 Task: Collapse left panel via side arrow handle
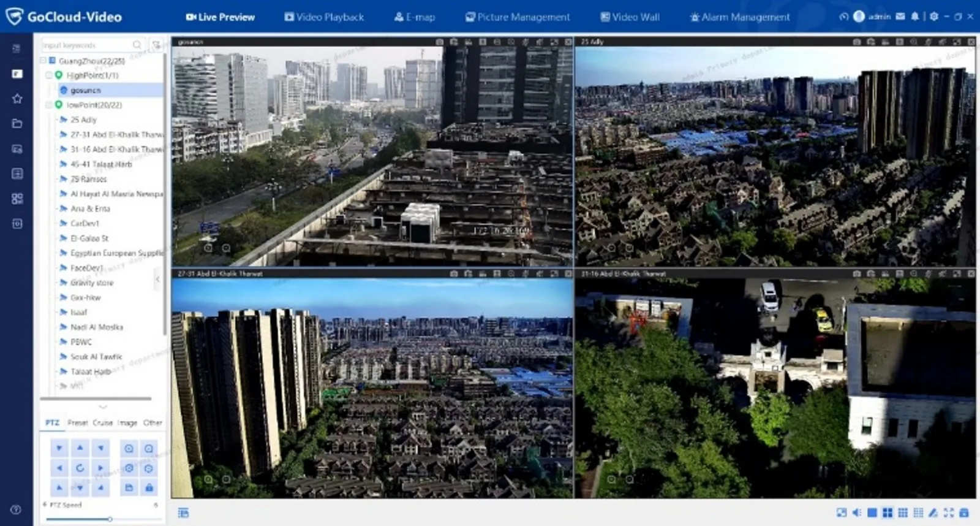pos(157,279)
